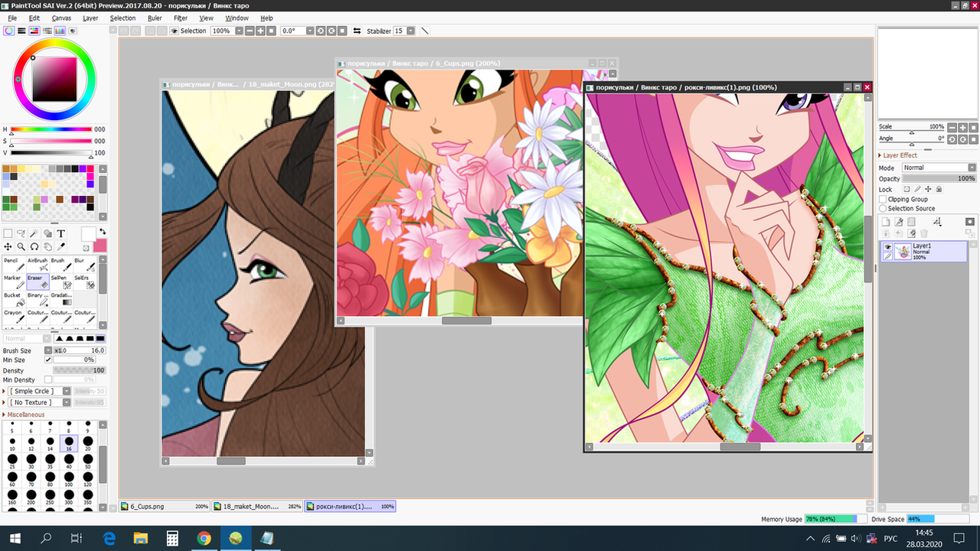Select the Brush tool
This screenshot has width=980, height=551.
(x=61, y=265)
